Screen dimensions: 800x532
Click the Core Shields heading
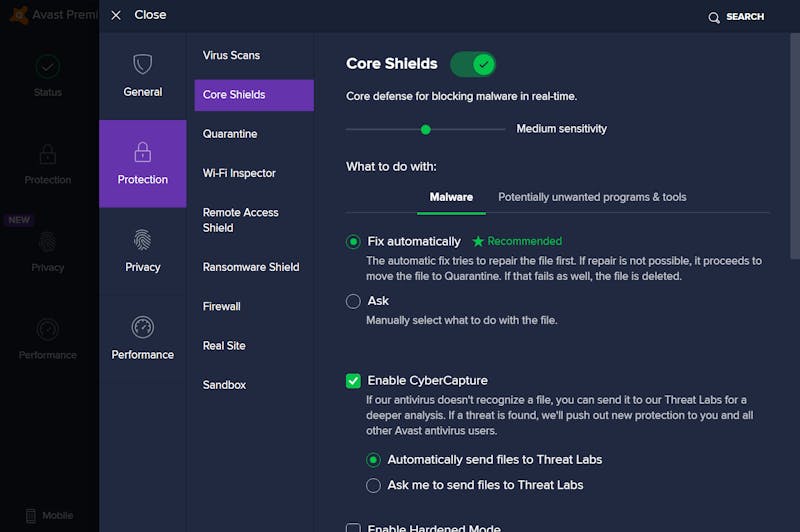click(x=391, y=64)
